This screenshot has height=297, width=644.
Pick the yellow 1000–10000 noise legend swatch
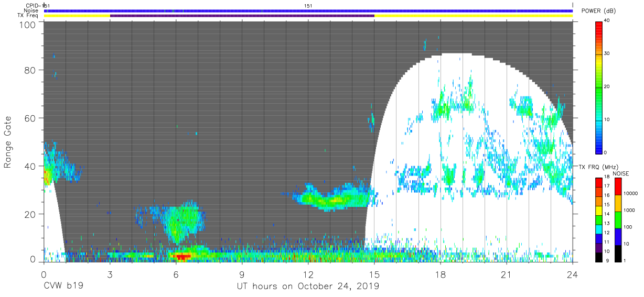[618, 203]
